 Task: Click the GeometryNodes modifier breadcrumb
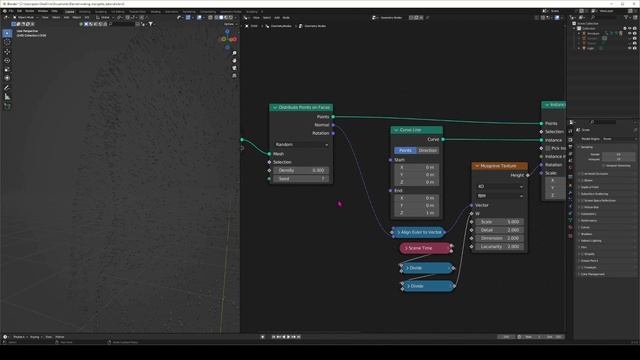(281, 26)
